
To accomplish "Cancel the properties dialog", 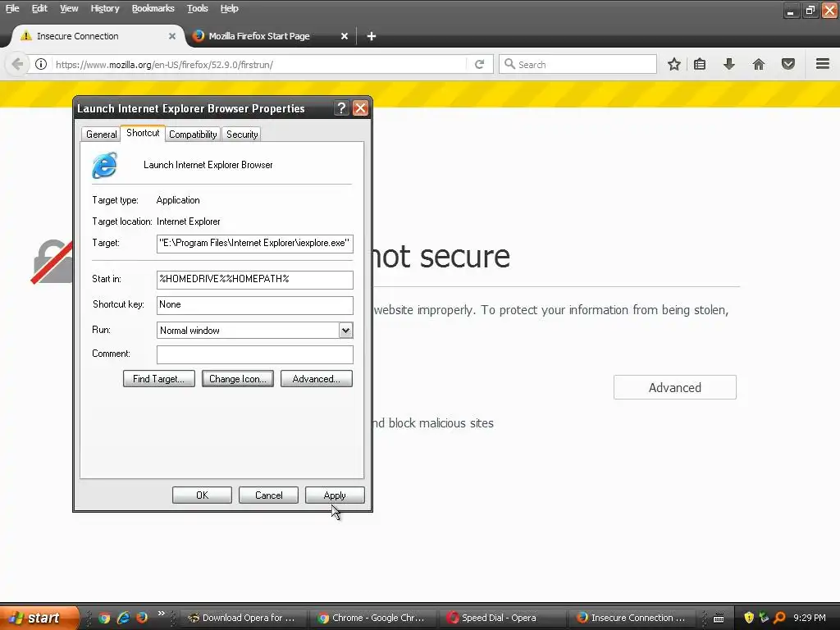I will 268,495.
